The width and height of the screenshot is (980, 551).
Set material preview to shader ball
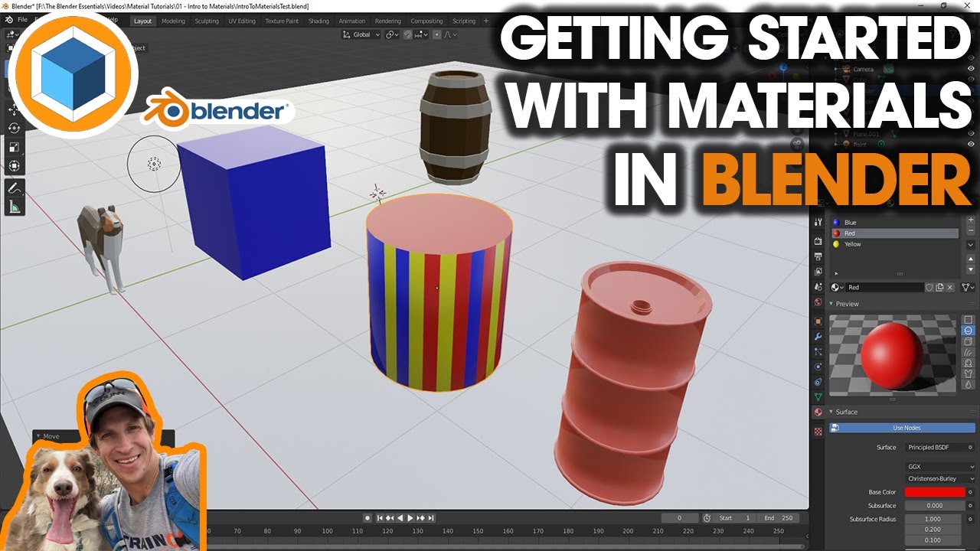tap(969, 363)
